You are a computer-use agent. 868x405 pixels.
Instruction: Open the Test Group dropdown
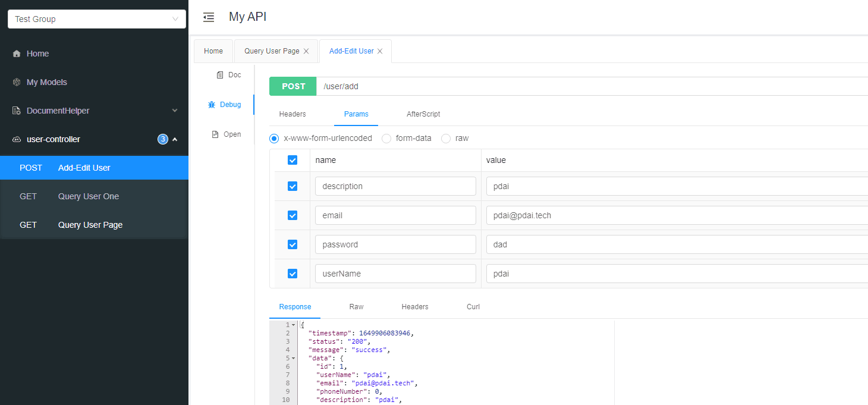click(x=96, y=19)
